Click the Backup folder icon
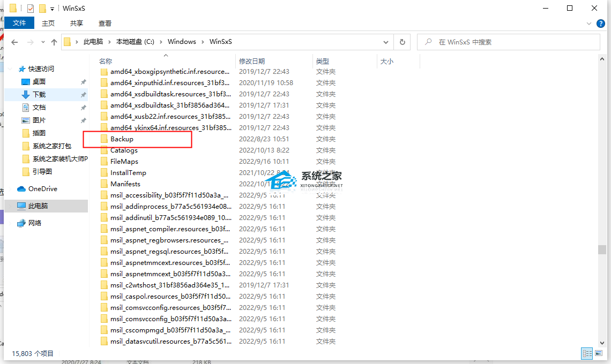The height and width of the screenshot is (364, 611). coord(103,139)
